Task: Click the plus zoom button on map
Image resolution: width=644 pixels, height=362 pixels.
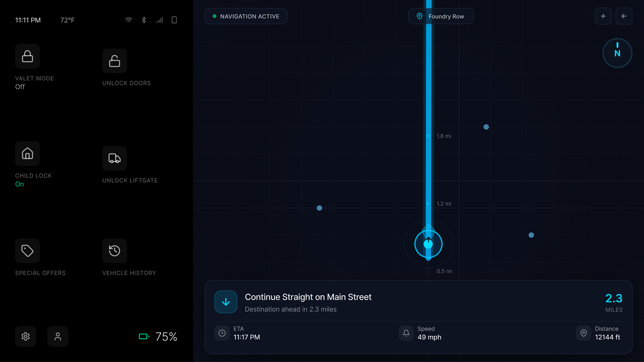Action: click(x=603, y=16)
